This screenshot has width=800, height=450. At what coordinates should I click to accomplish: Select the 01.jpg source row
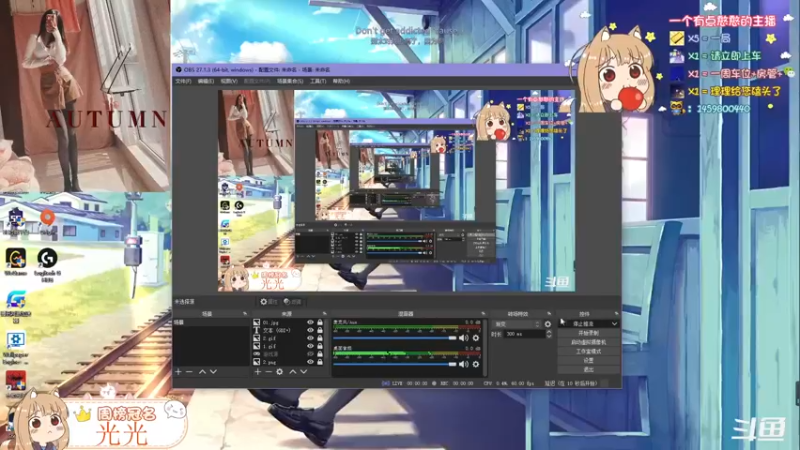tap(288, 322)
